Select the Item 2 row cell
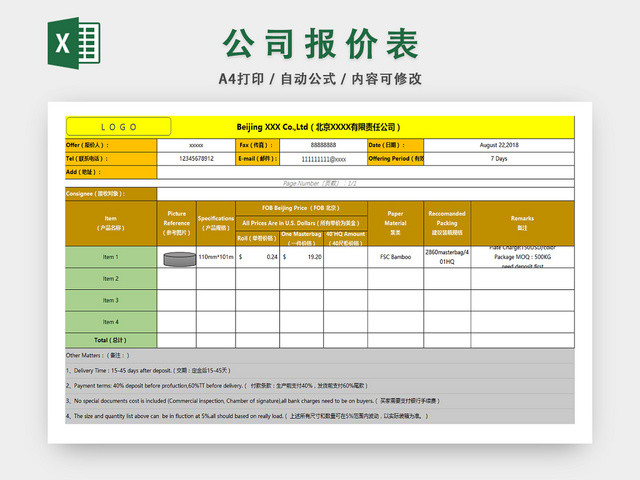Screen dimensions: 640x480 (x=111, y=279)
